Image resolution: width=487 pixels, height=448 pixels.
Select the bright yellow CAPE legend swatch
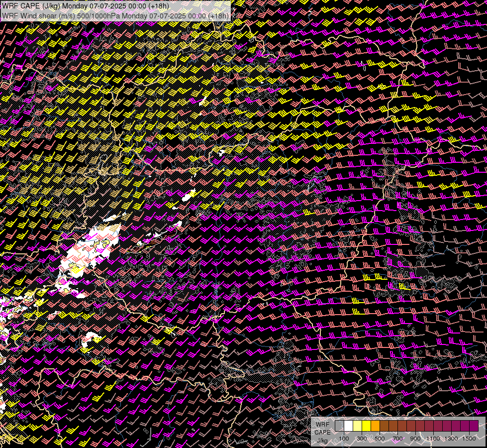tap(367, 426)
